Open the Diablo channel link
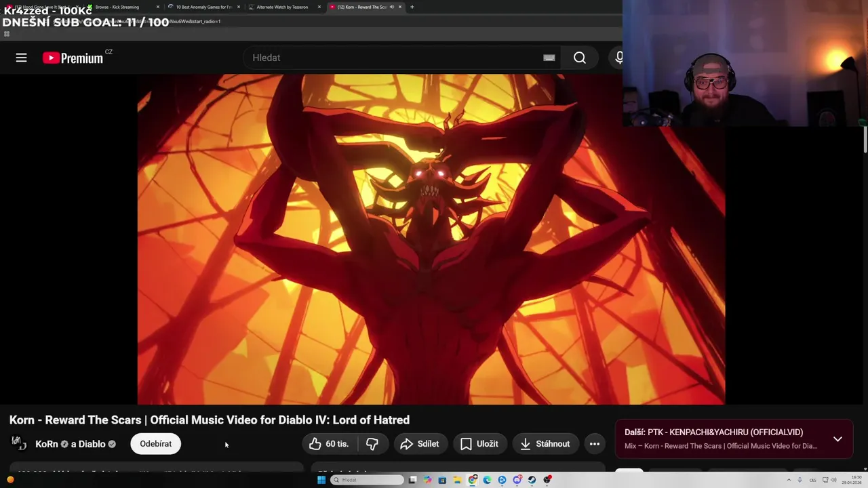Screen dimensions: 868x488 tap(93, 444)
